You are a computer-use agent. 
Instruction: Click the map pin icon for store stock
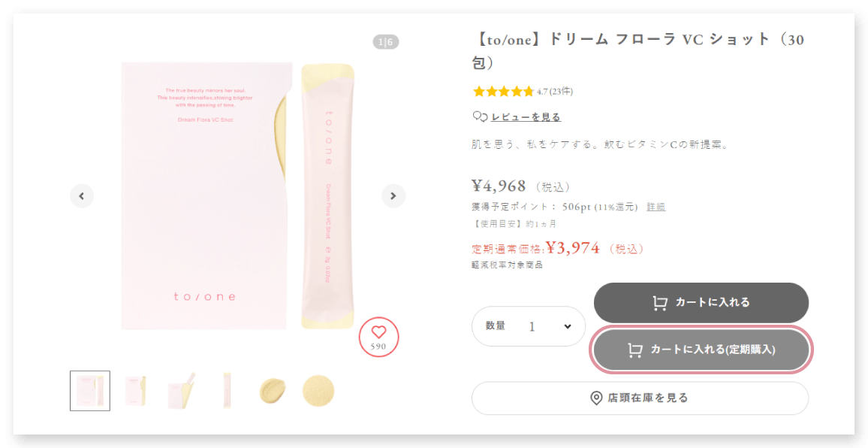point(596,398)
